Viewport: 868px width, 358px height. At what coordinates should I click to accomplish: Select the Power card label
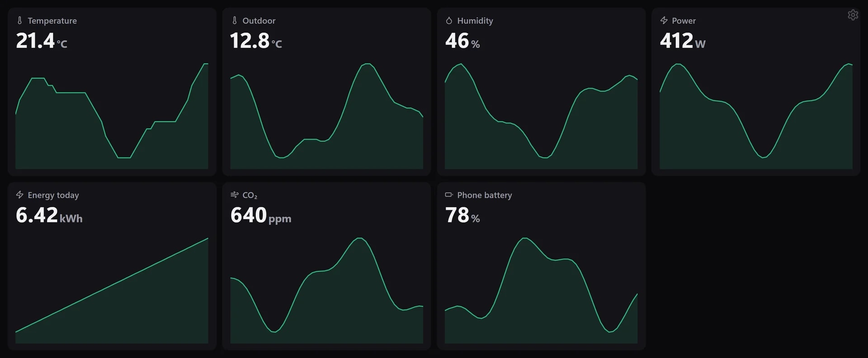point(684,21)
